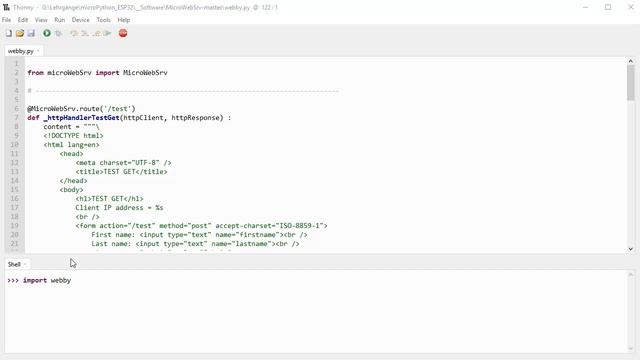Click the editor scrollbar down arrow

(x=631, y=249)
